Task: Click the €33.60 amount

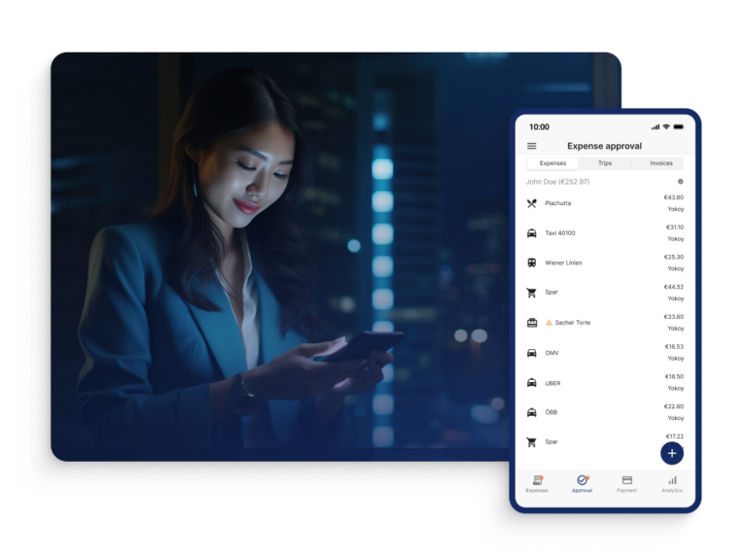Action: [x=674, y=317]
